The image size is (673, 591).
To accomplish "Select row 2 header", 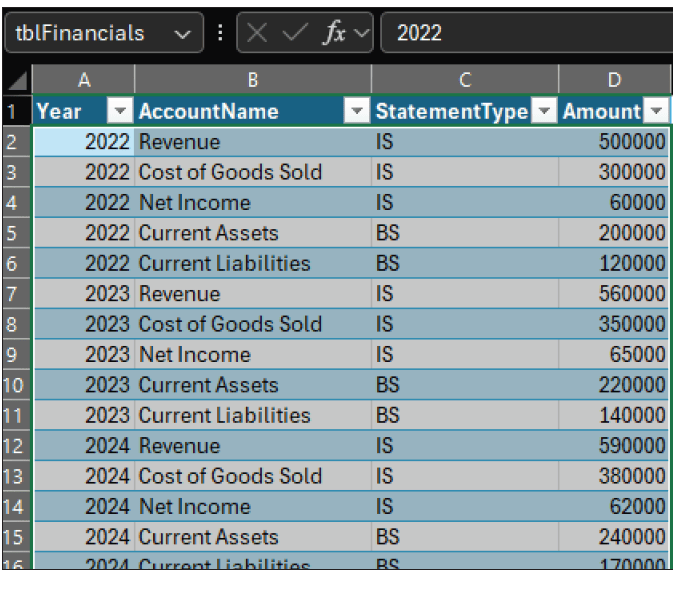I will click(17, 142).
